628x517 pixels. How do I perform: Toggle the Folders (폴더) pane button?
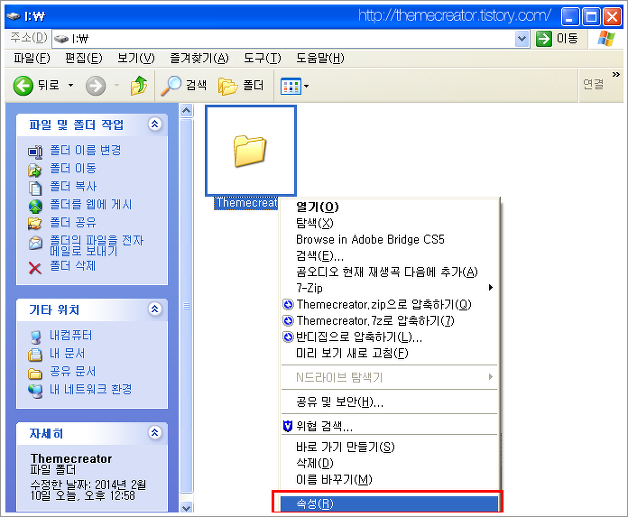coord(241,85)
